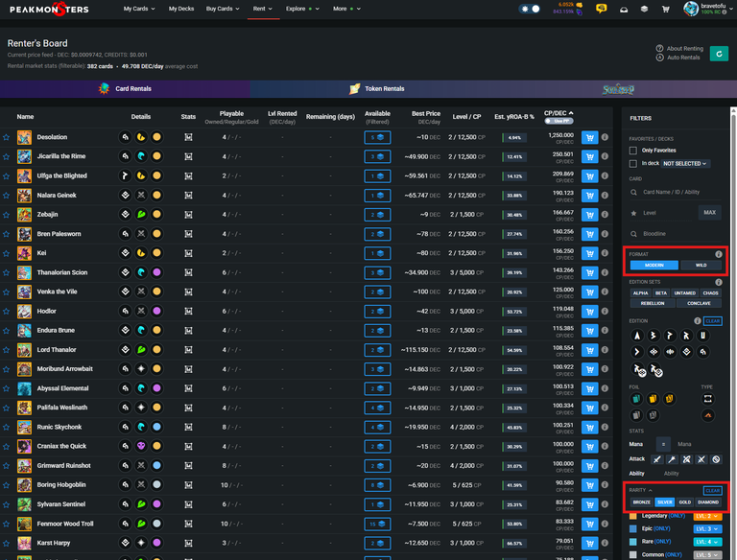Open the My Cards dropdown menu

point(139,9)
